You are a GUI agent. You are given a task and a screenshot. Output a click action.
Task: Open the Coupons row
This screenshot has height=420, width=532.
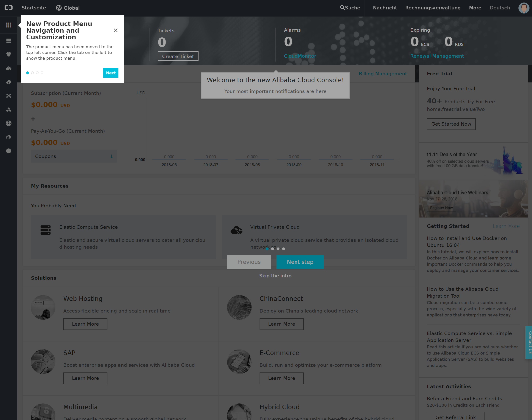pos(74,156)
